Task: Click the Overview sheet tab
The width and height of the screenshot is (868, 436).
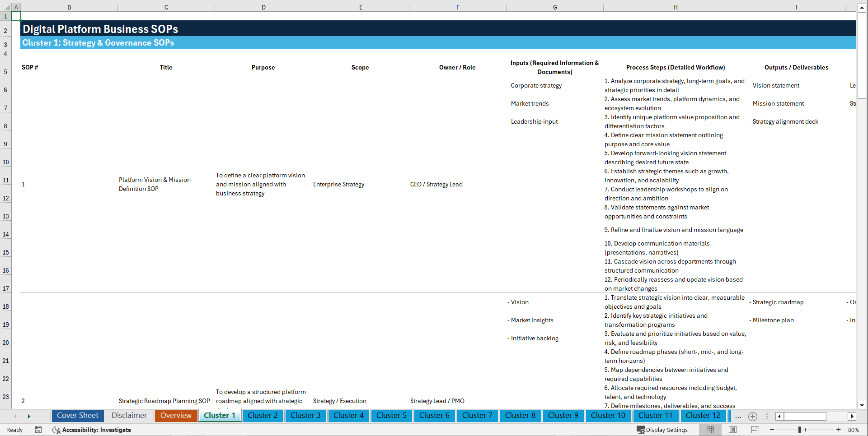Action: point(176,416)
